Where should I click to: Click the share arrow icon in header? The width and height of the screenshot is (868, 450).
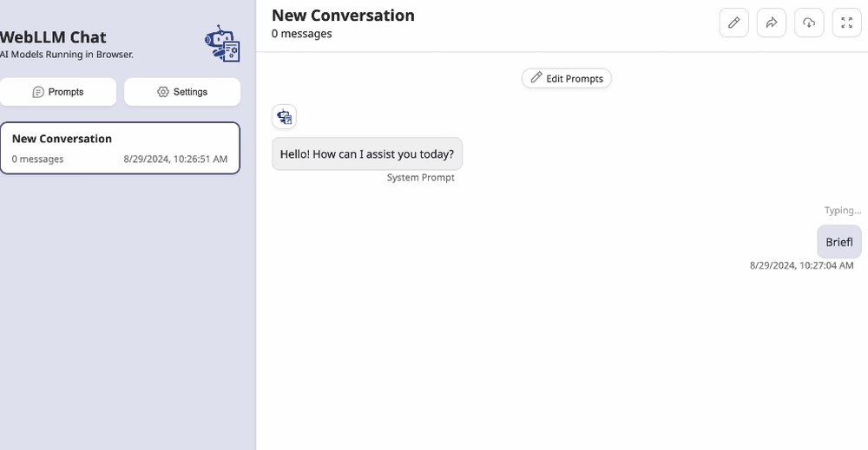pyautogui.click(x=771, y=23)
